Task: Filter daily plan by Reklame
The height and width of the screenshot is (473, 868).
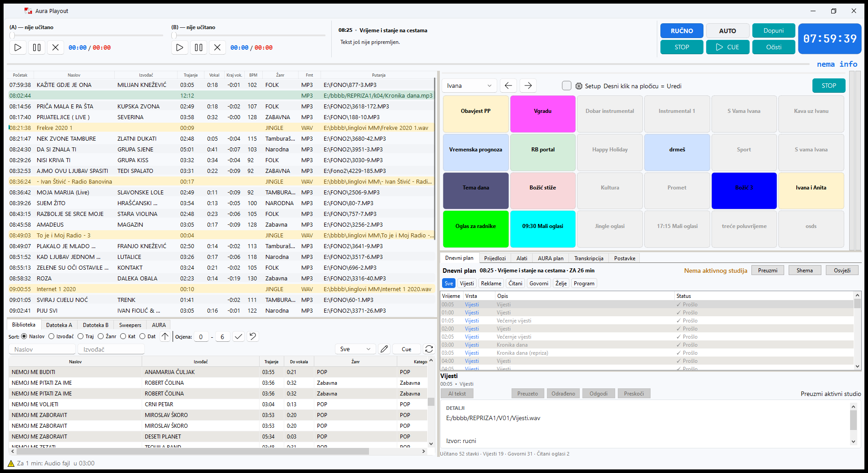Action: coord(491,284)
